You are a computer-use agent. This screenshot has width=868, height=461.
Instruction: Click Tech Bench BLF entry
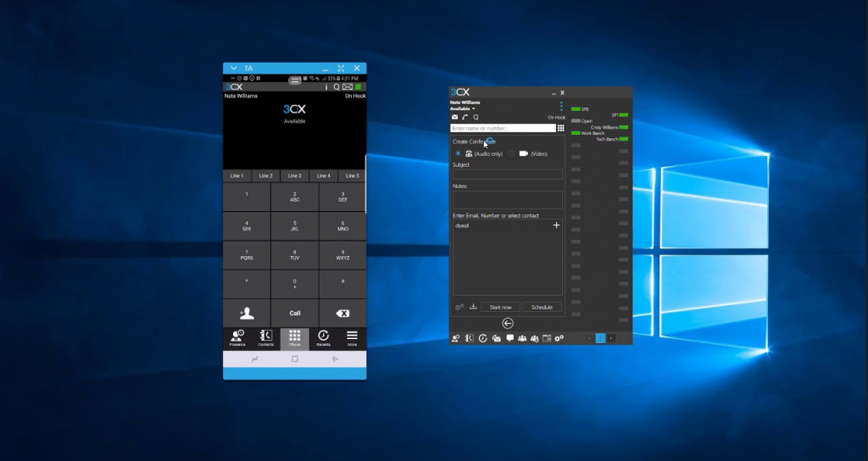612,139
